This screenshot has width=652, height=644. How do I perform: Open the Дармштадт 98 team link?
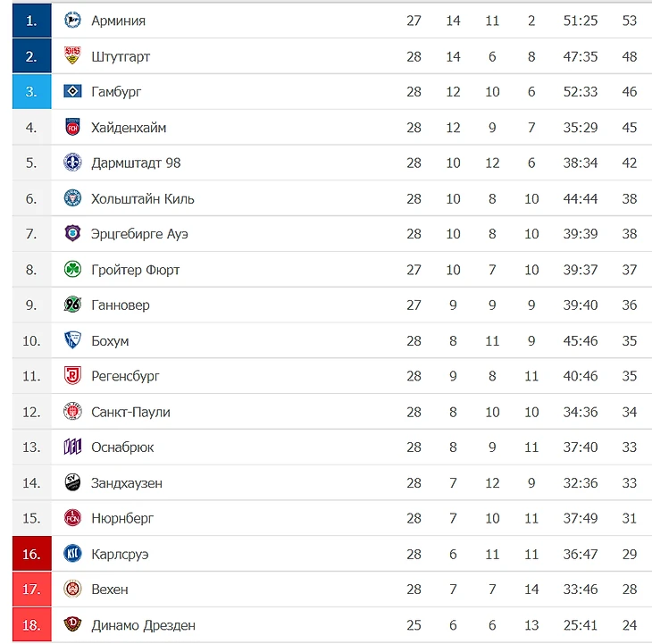coord(136,163)
